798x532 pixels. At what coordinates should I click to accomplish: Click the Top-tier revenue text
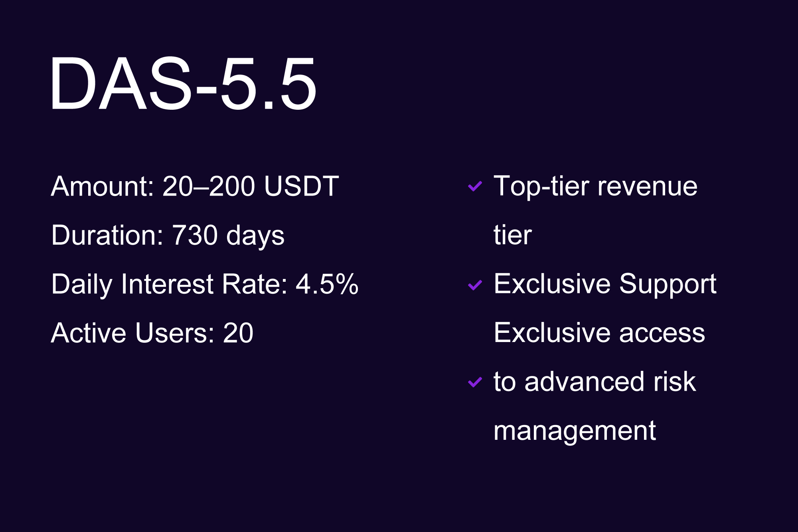pos(595,186)
